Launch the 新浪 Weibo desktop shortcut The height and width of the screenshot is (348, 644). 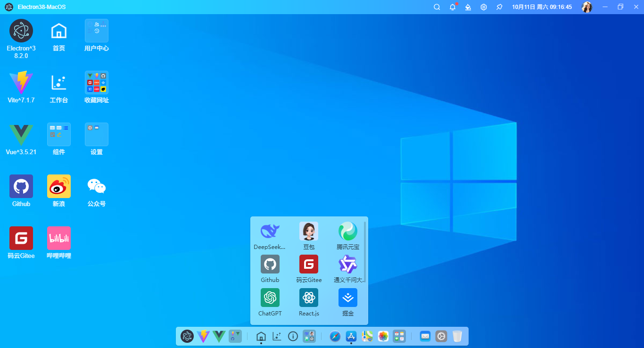tap(59, 186)
